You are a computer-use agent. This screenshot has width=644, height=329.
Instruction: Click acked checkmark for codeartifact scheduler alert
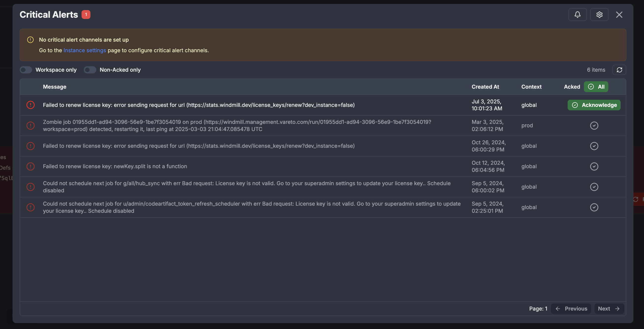click(594, 208)
